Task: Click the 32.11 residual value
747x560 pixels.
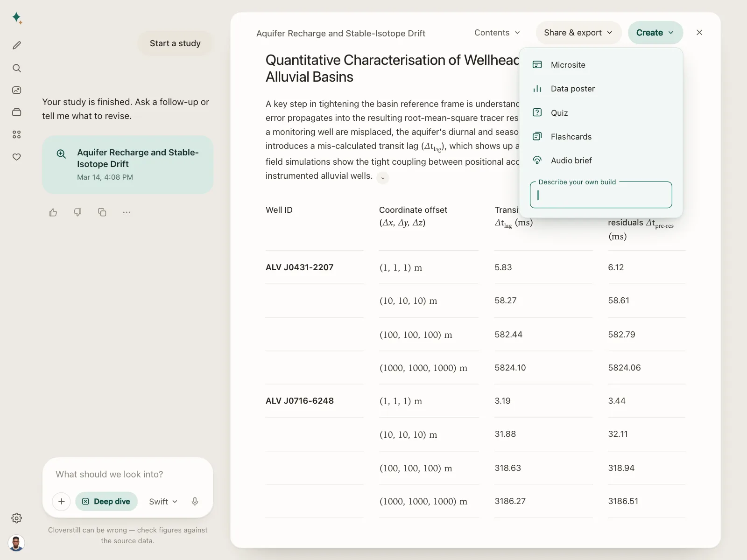Action: click(618, 434)
